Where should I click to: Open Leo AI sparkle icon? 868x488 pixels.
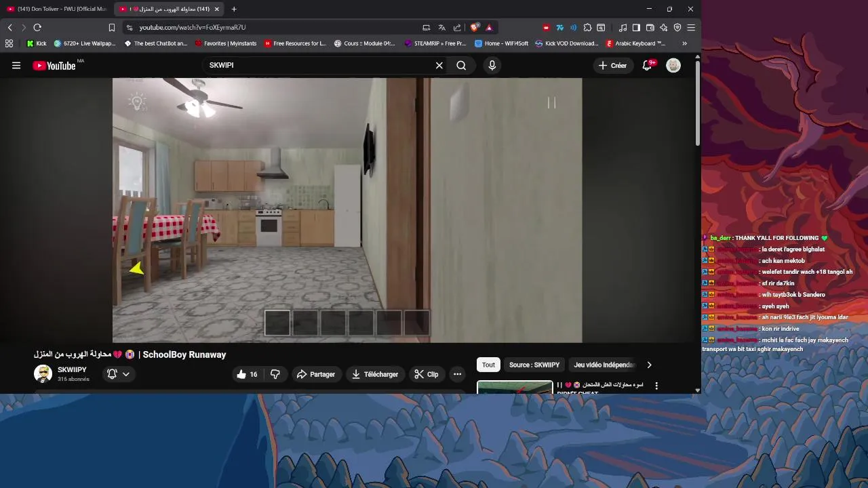[663, 27]
